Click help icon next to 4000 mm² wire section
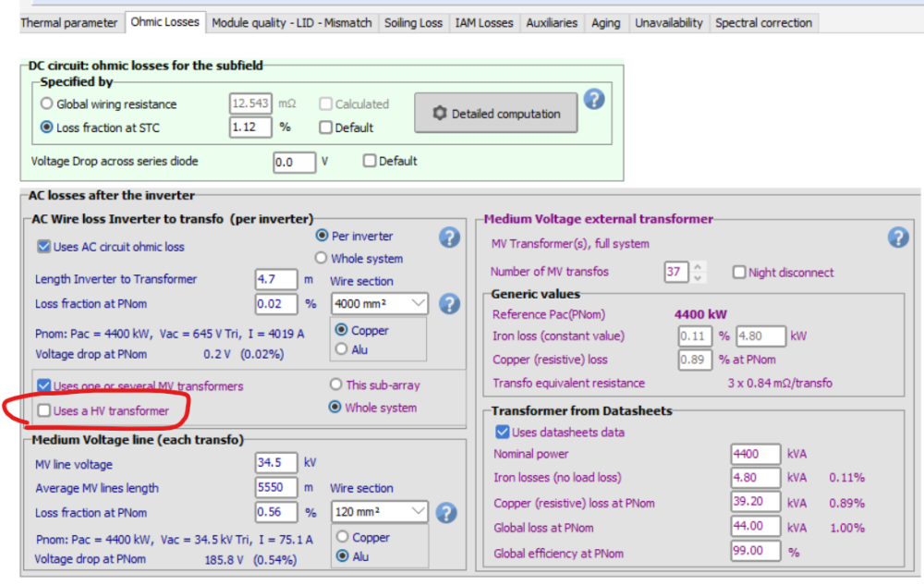The width and height of the screenshot is (924, 585). pyautogui.click(x=449, y=304)
